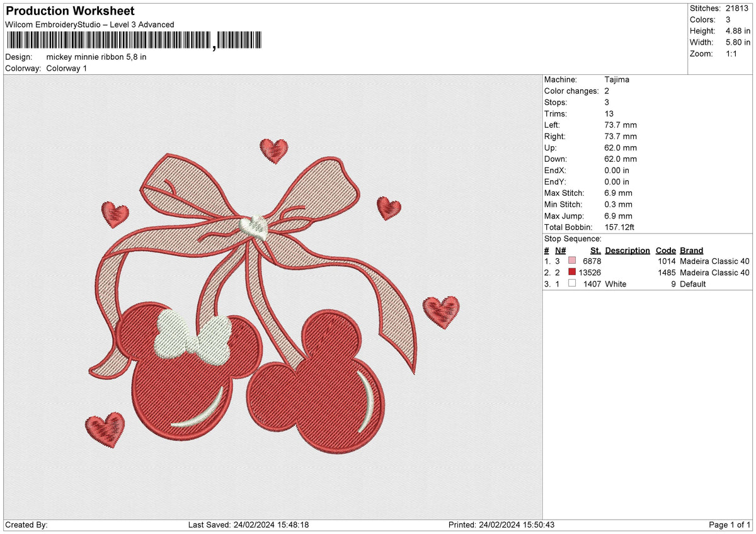Screen dimensions: 756x534
Task: Click the Up value 62.0 mm
Action: tap(621, 147)
